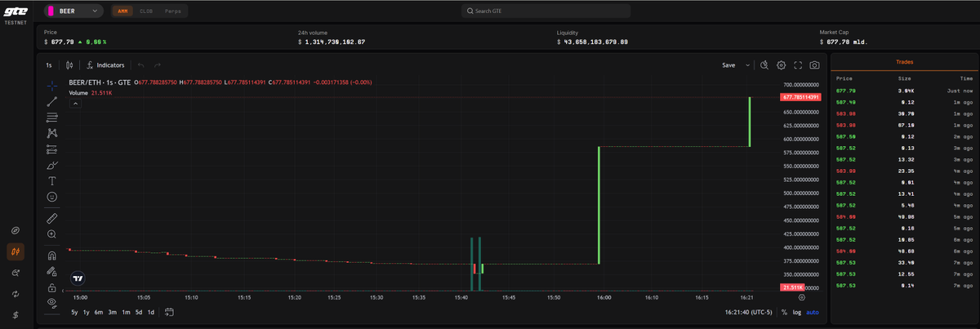Toggle magnet mode

click(x=52, y=256)
